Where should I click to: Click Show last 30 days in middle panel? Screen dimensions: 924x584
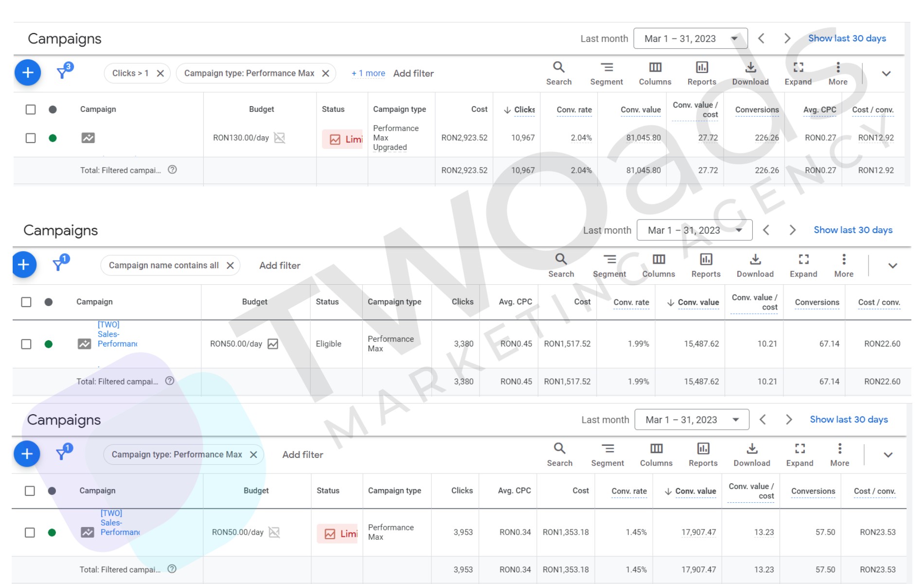click(x=853, y=230)
